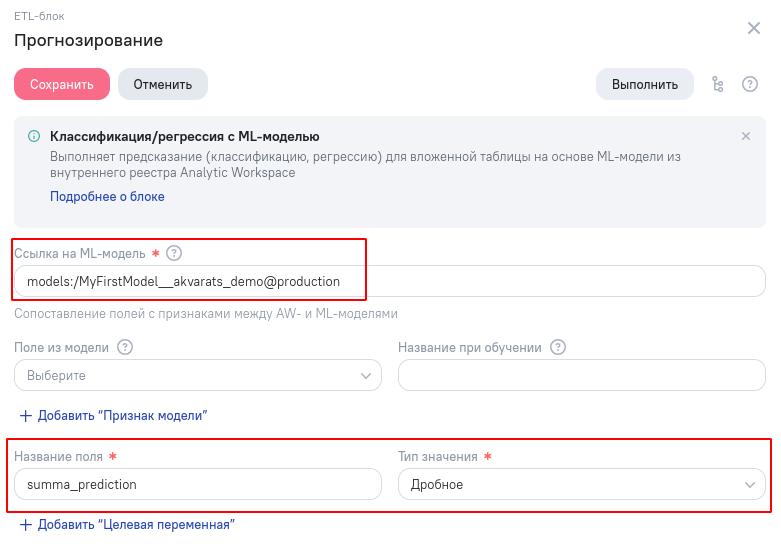Open the Подробнее о блоке link
781x554 pixels.
click(x=107, y=196)
